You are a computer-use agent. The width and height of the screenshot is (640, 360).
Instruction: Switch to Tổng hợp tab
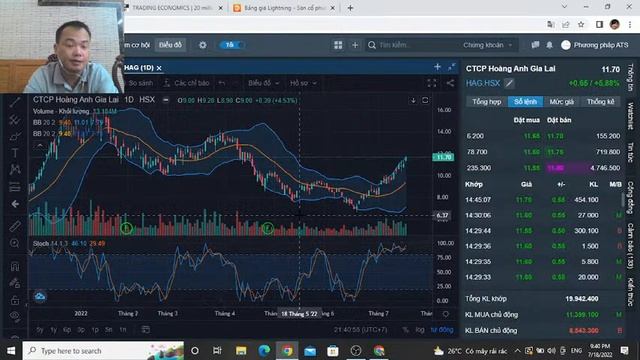487,102
